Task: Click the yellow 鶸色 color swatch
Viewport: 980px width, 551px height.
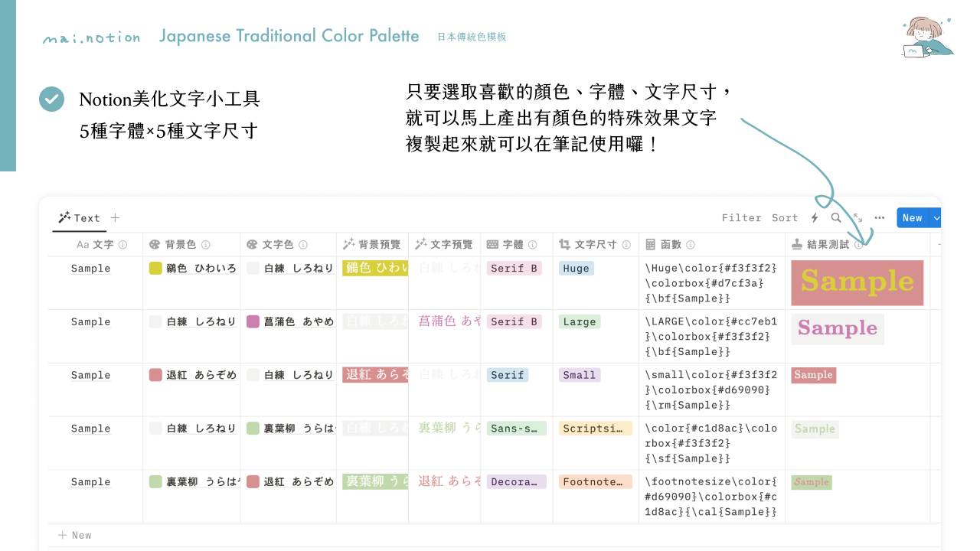Action: point(155,269)
